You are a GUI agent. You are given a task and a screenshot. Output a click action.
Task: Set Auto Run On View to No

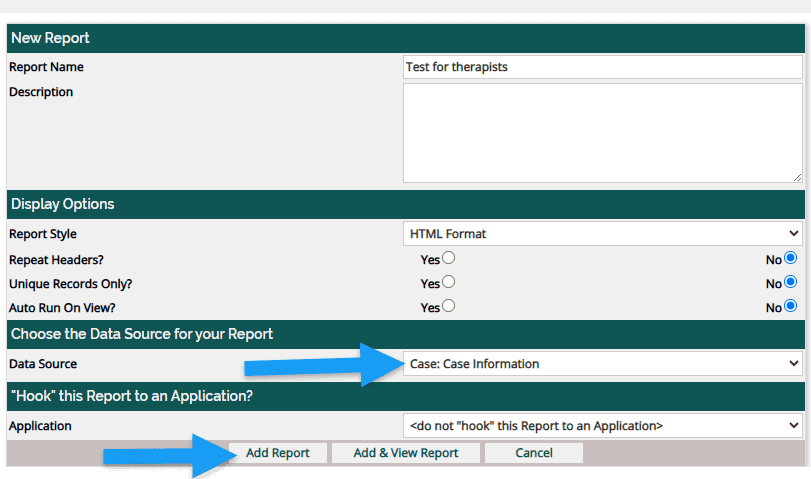[791, 306]
